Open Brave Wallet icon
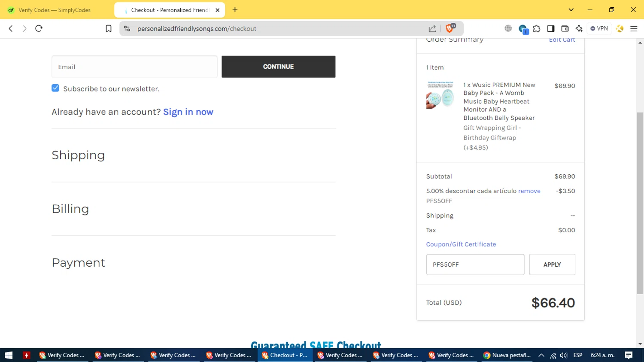 click(565, 28)
